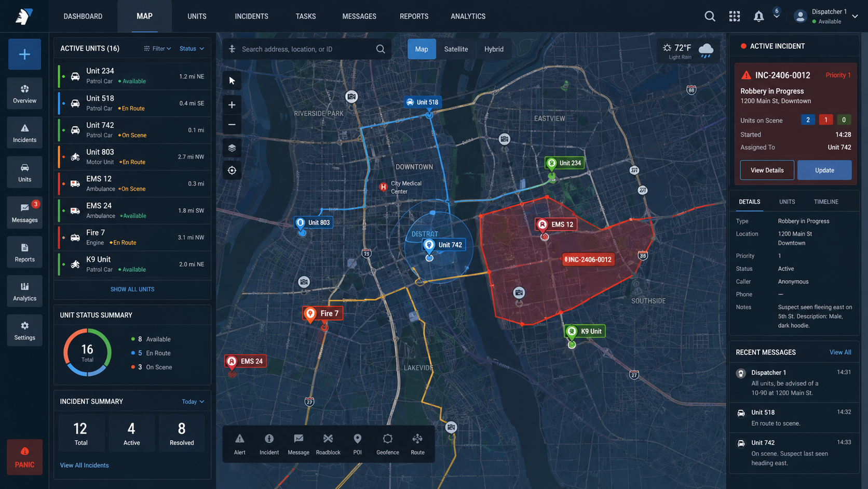Open the Status filter dropdown
This screenshot has height=489, width=868.
[191, 48]
